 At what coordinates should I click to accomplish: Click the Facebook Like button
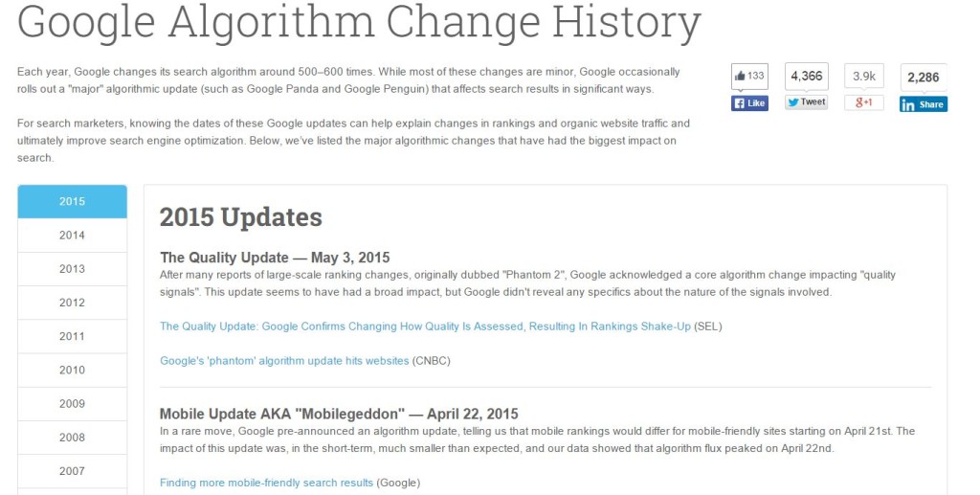(x=749, y=103)
